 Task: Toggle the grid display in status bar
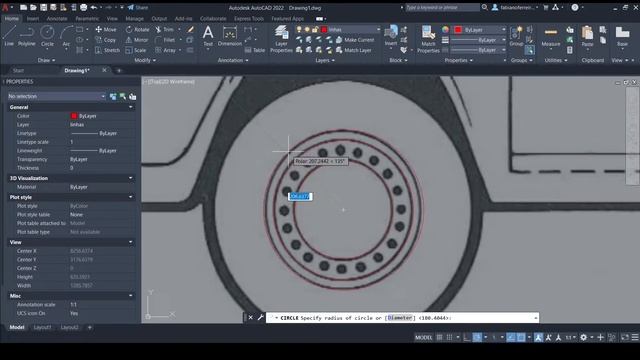pos(440,337)
